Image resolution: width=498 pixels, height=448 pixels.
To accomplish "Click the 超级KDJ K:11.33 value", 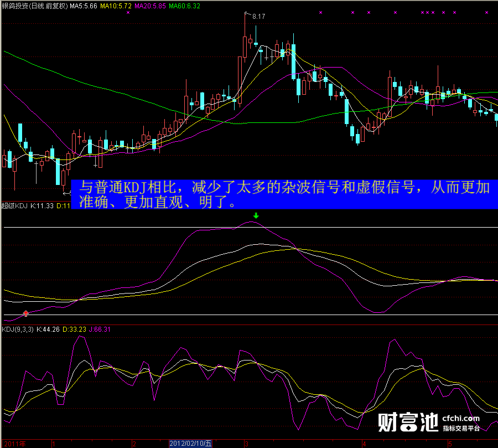I will [x=42, y=205].
